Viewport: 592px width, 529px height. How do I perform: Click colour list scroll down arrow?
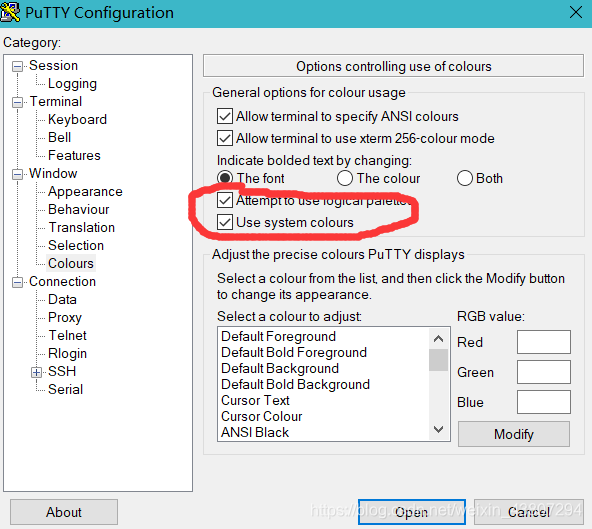pos(438,429)
